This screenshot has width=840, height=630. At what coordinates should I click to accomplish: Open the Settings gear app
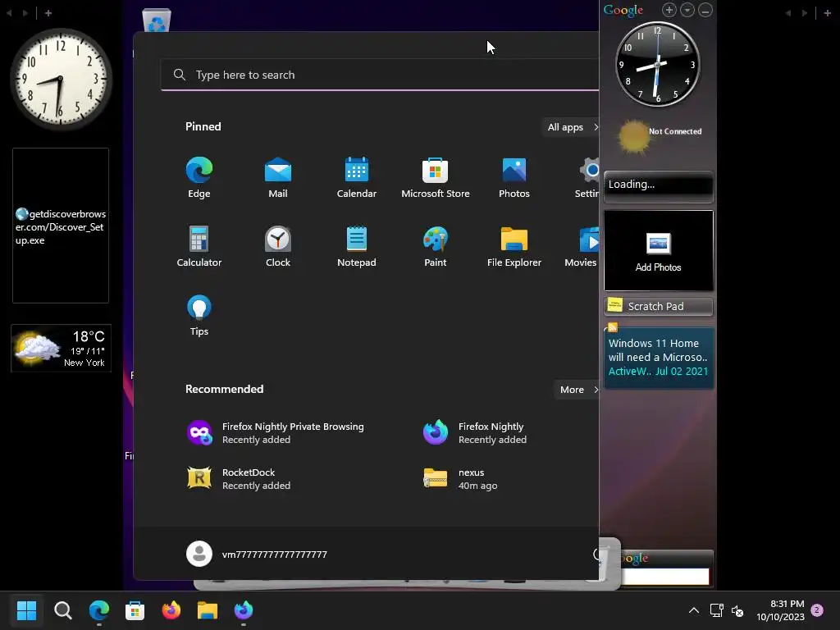[587, 178]
